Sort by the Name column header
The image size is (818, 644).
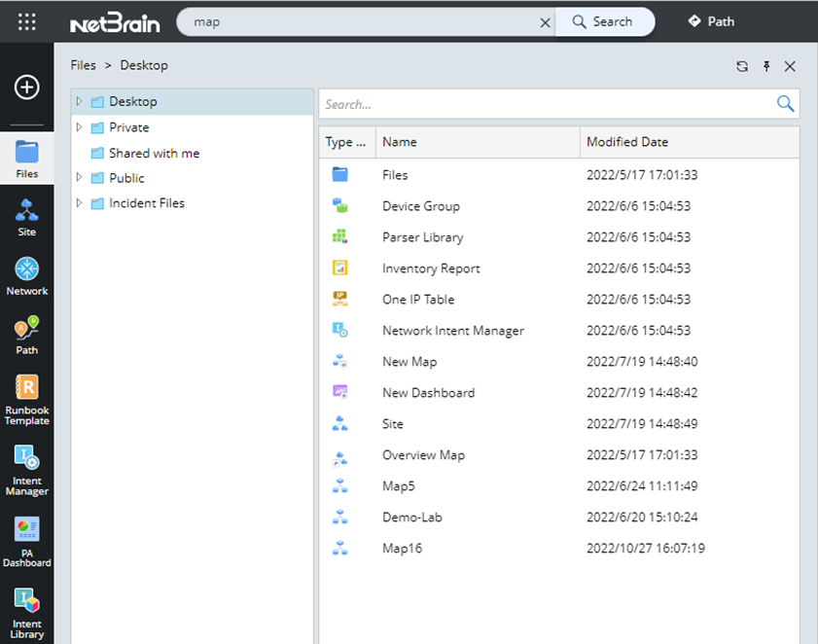pyautogui.click(x=478, y=142)
